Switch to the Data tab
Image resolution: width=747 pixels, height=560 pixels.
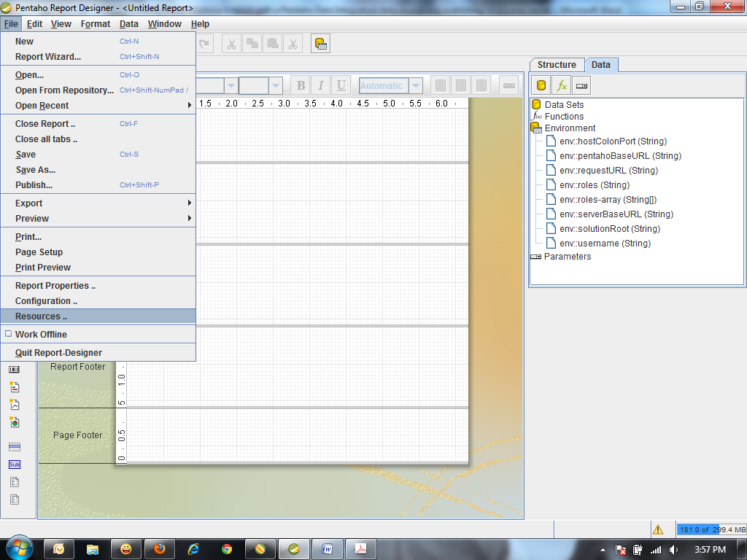(x=601, y=65)
